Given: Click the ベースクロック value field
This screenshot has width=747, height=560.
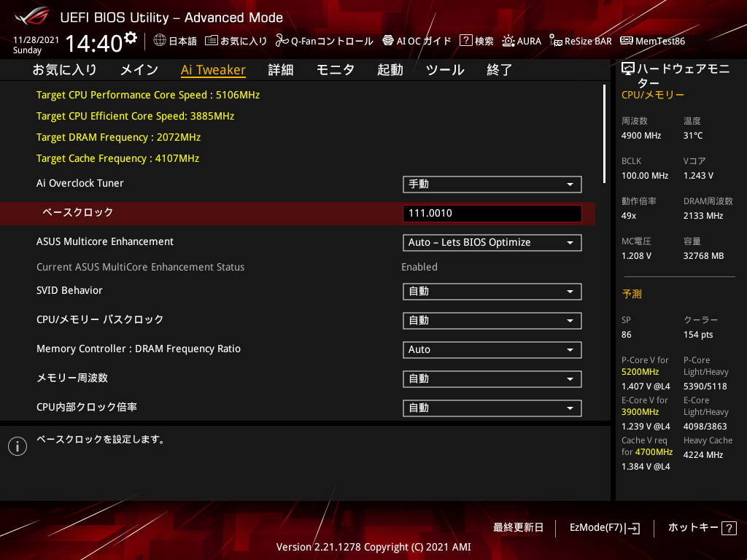Looking at the screenshot, I should [492, 214].
